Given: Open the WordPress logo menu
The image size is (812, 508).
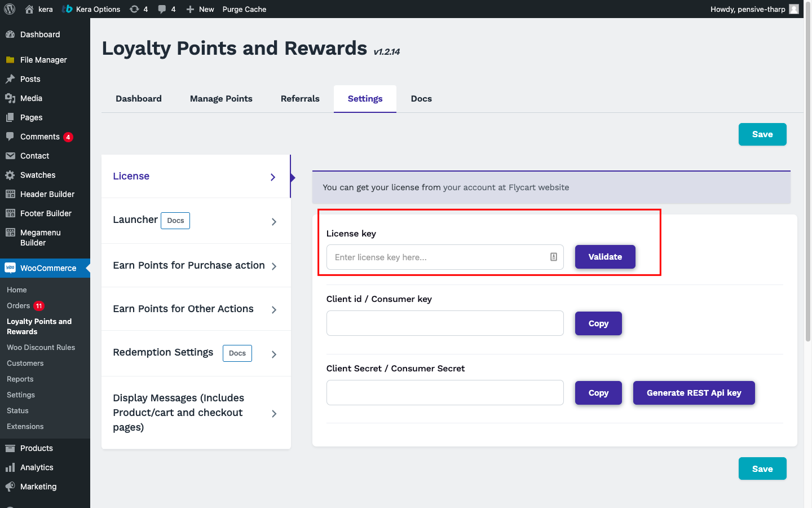Looking at the screenshot, I should [x=10, y=9].
